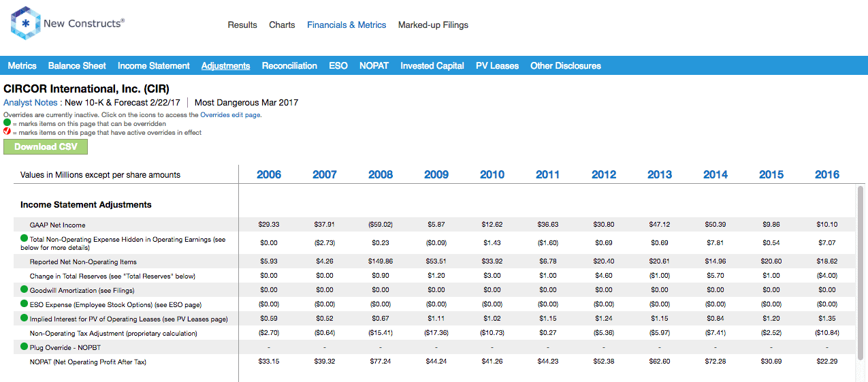
Task: Click the 2016 Implied Interest value $1.35
Action: 827,319
